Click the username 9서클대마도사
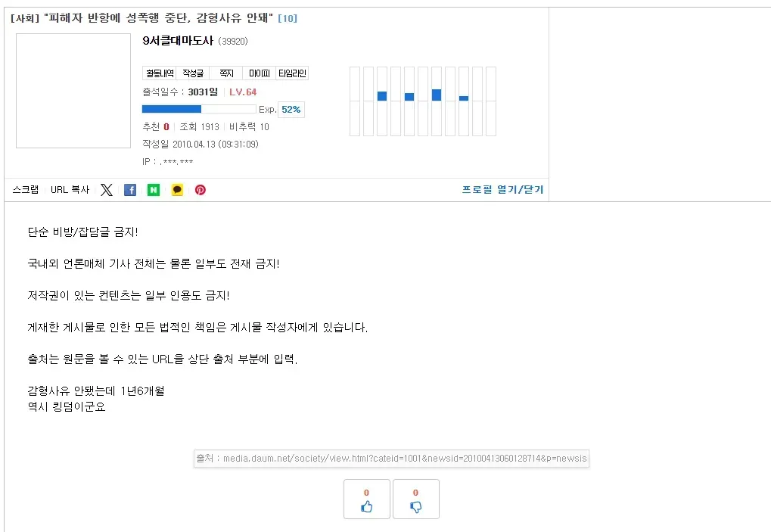771x532 pixels. pos(178,41)
